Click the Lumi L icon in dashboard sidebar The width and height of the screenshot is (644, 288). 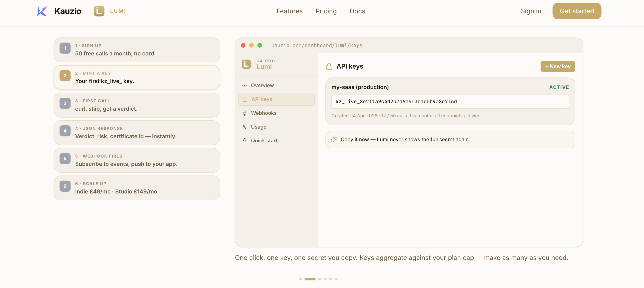tap(246, 64)
